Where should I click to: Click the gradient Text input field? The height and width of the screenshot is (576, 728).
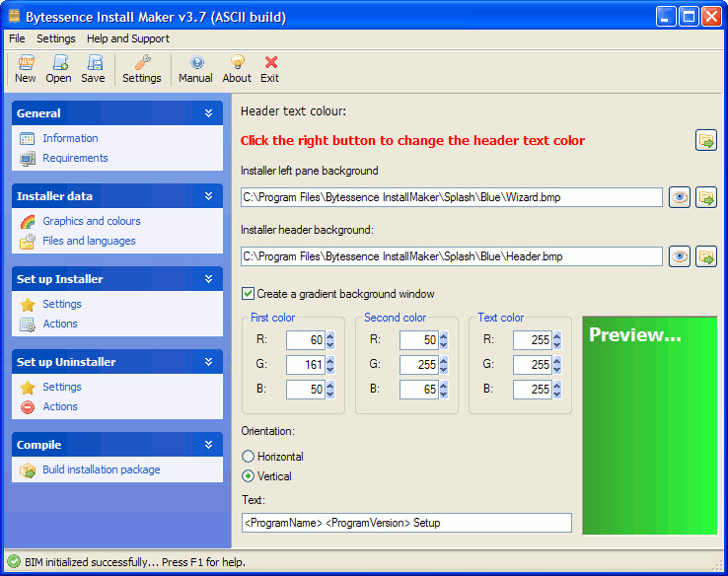click(406, 523)
